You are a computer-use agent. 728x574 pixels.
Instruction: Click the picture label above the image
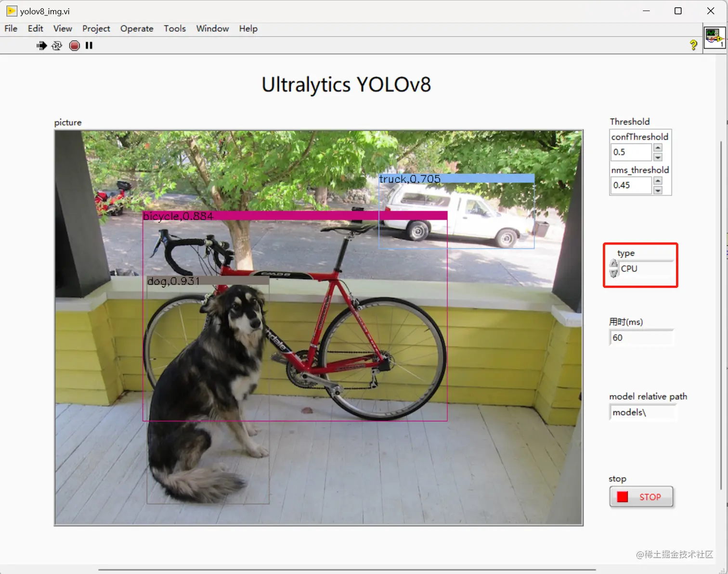68,122
